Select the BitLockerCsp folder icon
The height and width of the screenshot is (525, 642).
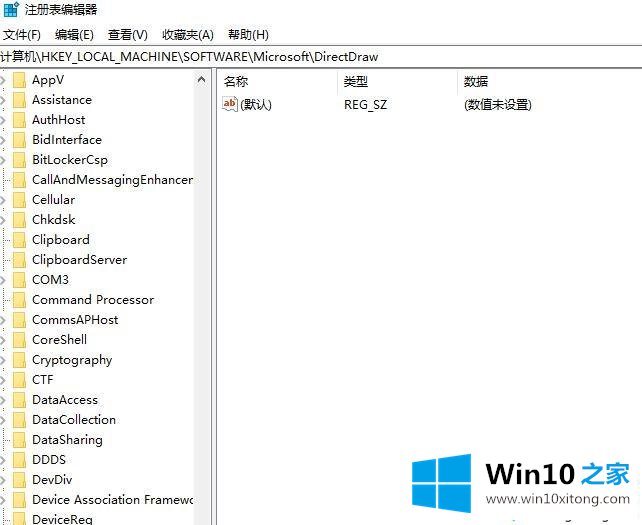(x=19, y=160)
